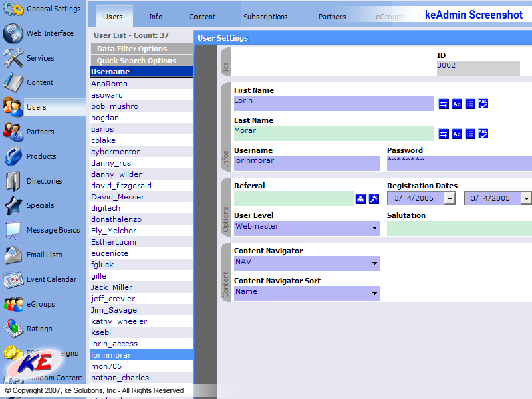The height and width of the screenshot is (399, 532).
Task: Select user mon786 in the list
Action: 142,366
